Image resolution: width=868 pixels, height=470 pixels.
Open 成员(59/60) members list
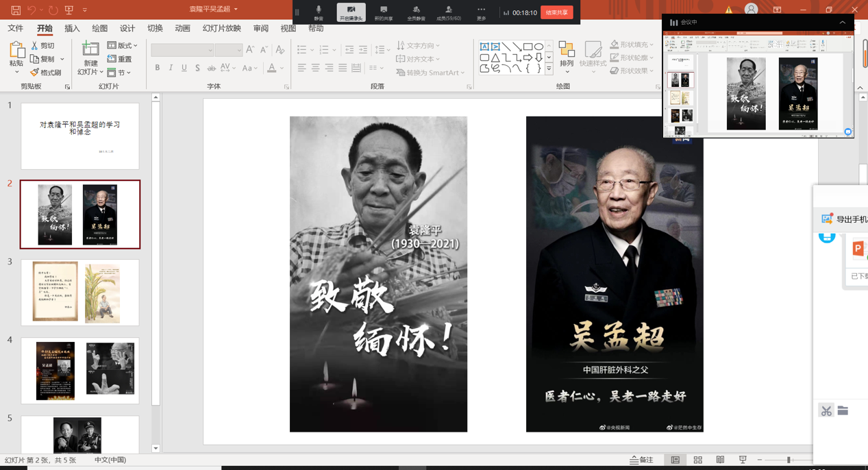pos(448,12)
